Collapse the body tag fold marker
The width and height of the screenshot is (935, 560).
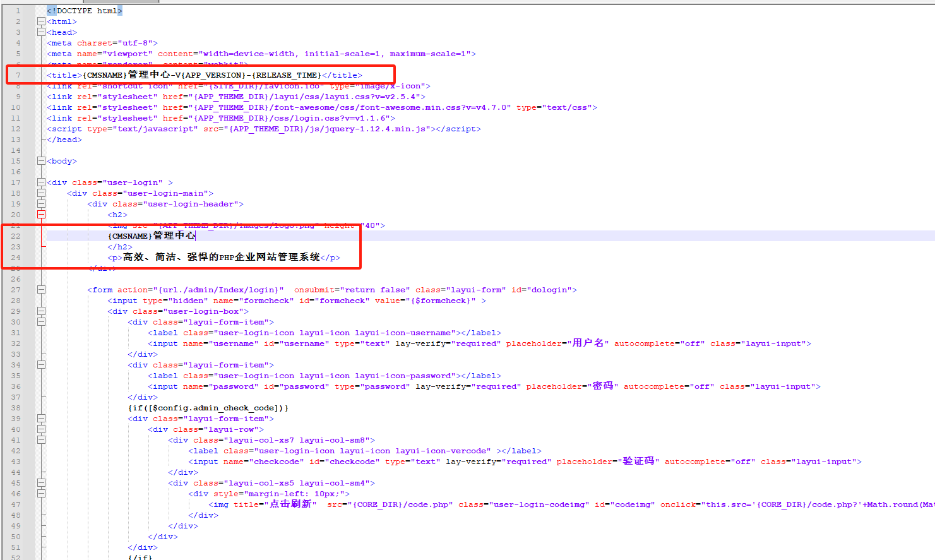(x=41, y=161)
